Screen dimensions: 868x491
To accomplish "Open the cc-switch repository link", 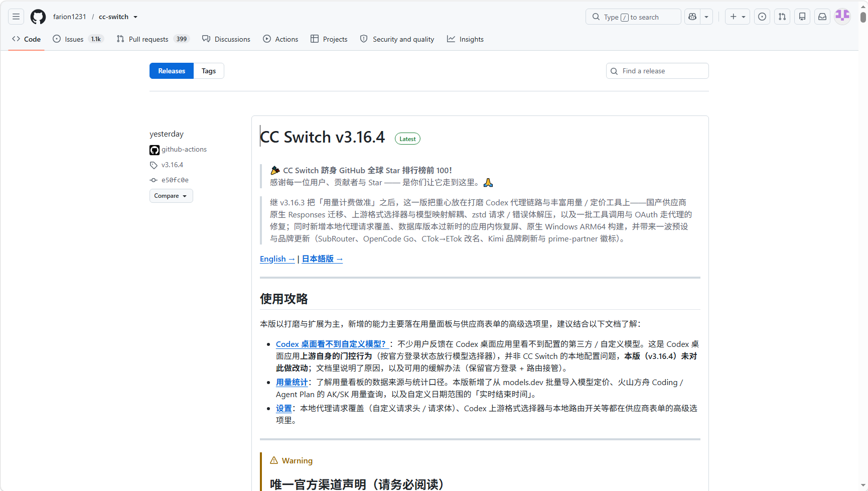I will point(113,17).
